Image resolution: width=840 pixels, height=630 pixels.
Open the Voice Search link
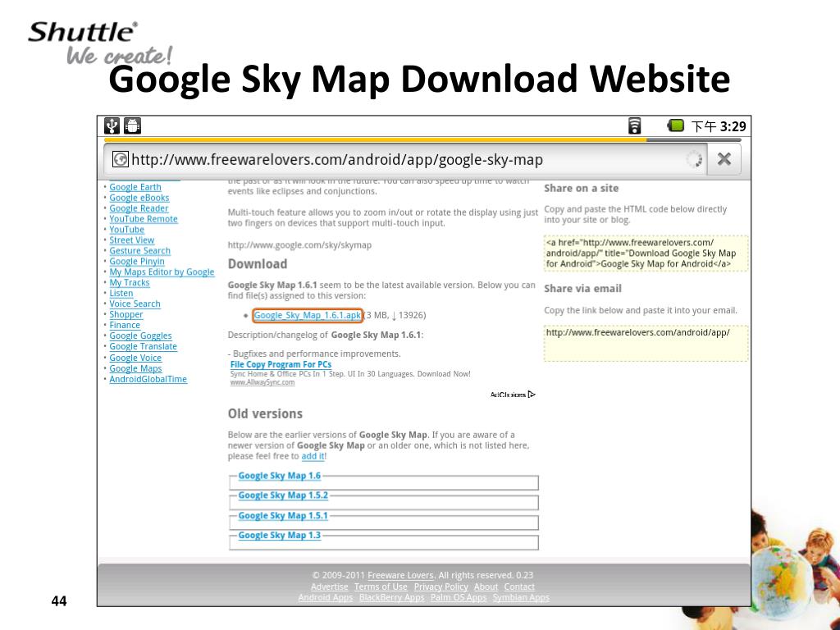(x=135, y=304)
